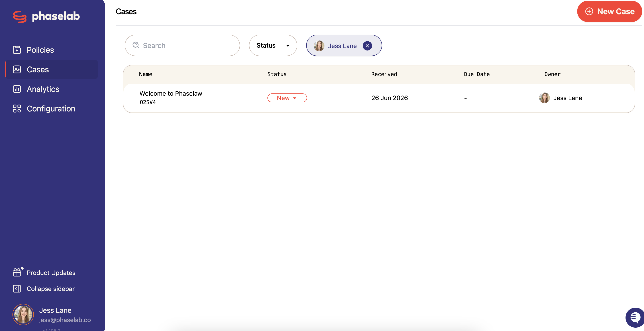Viewport: 644px width, 331px height.
Task: Click the empty due date dash
Action: 465,98
